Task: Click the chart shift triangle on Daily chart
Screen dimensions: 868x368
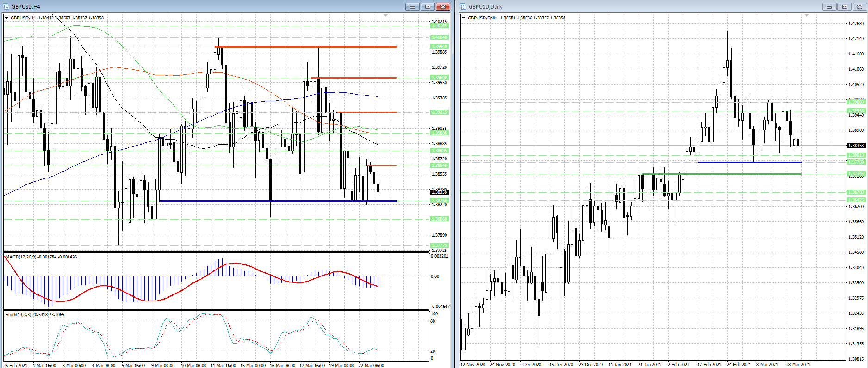Action: pos(807,16)
